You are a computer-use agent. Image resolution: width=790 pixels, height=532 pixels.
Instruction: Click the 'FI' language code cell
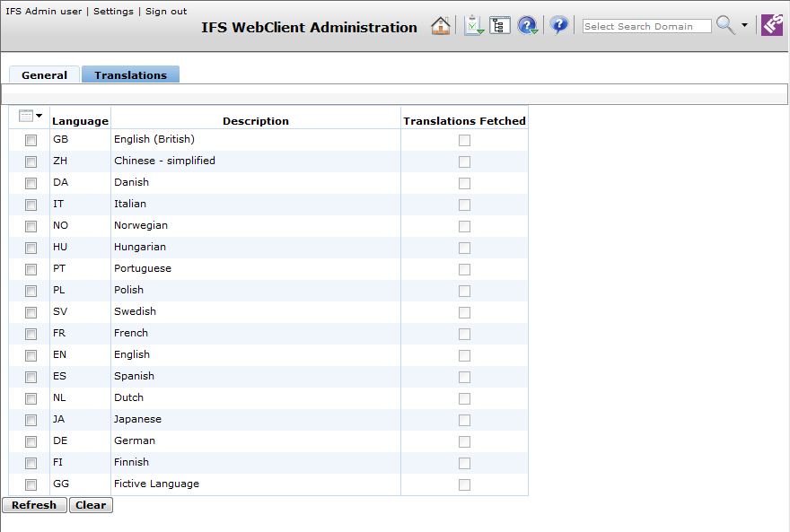[x=80, y=462]
